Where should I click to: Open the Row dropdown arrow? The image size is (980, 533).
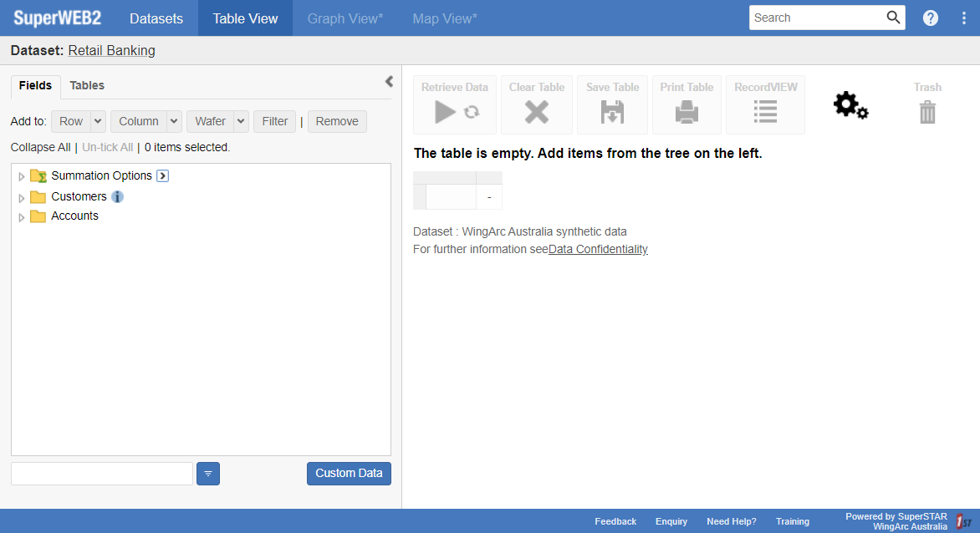pyautogui.click(x=98, y=121)
